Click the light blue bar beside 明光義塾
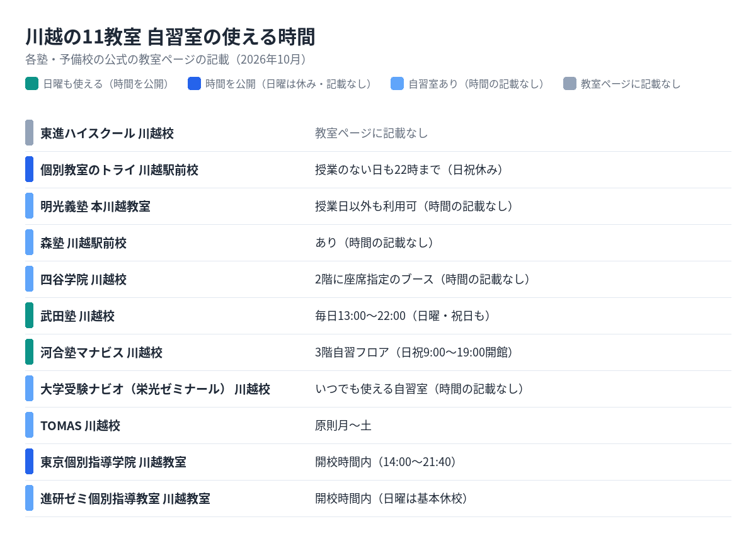 point(29,206)
